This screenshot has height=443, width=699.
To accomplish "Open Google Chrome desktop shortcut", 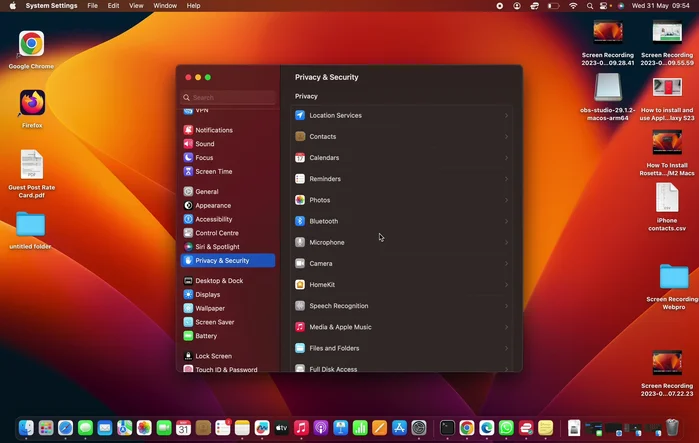I will click(x=31, y=45).
